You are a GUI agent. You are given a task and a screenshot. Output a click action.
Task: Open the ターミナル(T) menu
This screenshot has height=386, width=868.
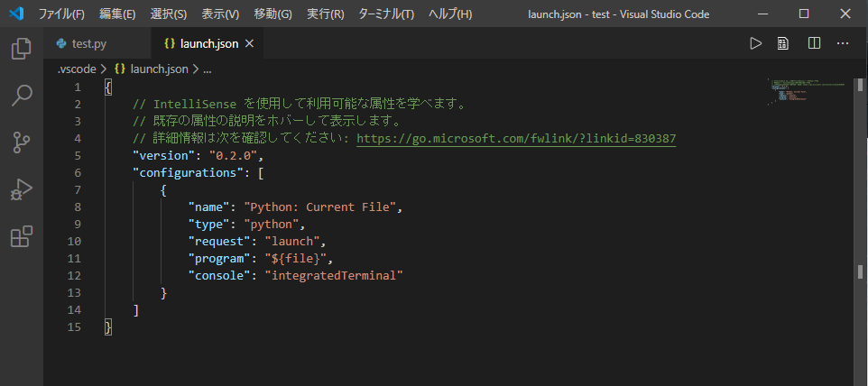(x=386, y=14)
